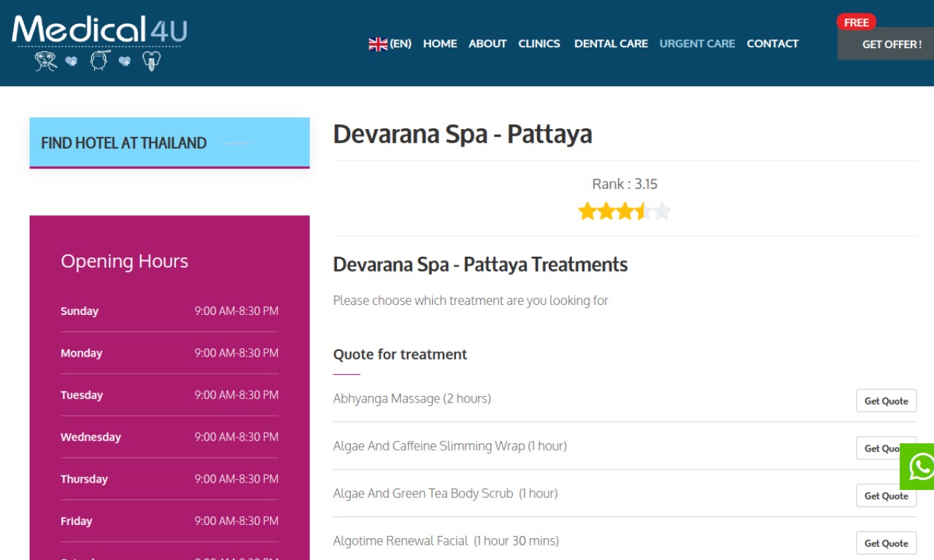The image size is (934, 560).
Task: Click Algae And Green Tea Body Scrub text
Action: click(446, 494)
